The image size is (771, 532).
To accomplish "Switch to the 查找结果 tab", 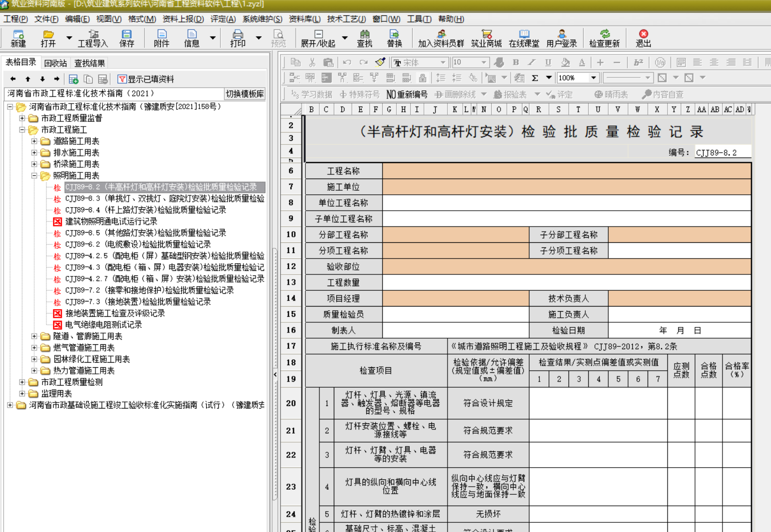I will 90,63.
